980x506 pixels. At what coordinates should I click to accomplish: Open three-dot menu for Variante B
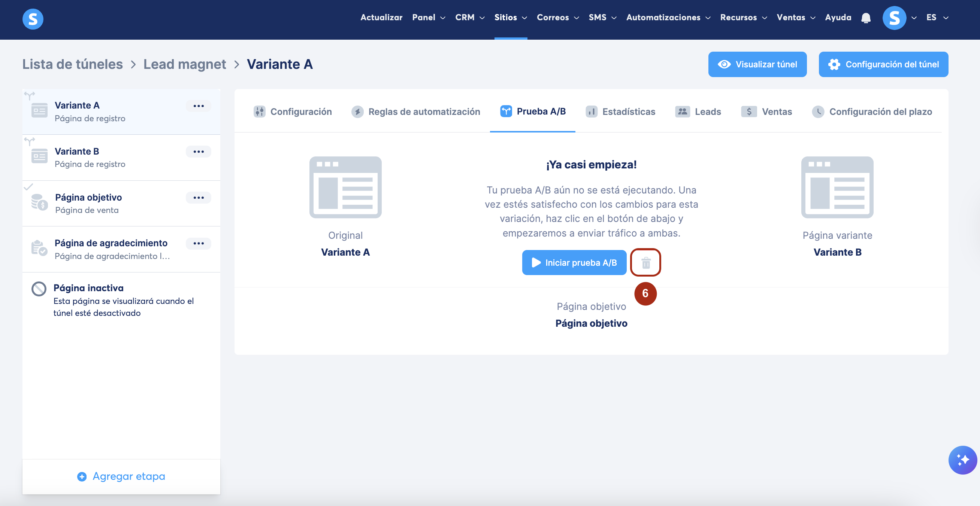[198, 152]
